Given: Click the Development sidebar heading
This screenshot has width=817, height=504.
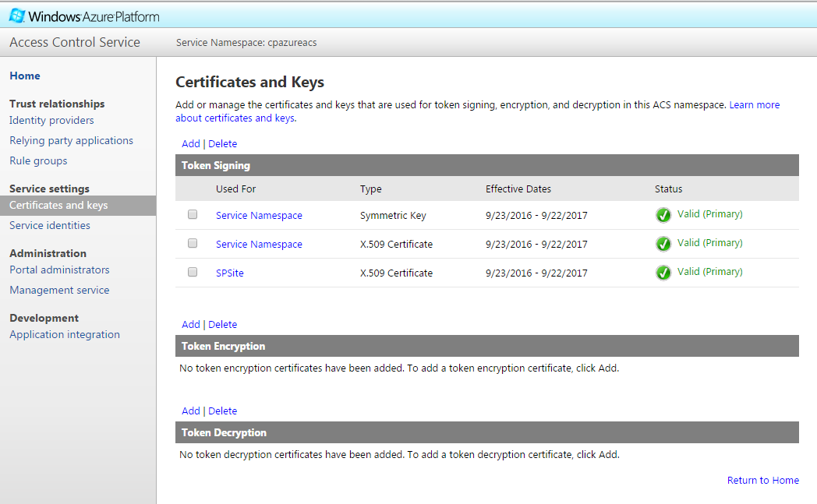Looking at the screenshot, I should [44, 318].
